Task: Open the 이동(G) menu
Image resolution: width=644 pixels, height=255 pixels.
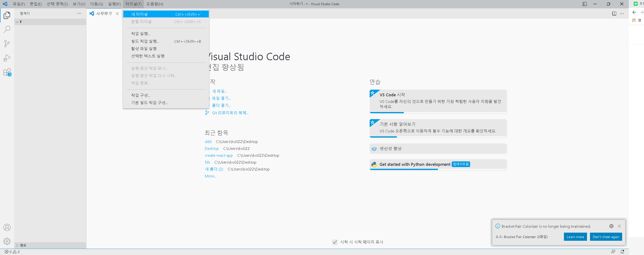Action: [x=97, y=4]
